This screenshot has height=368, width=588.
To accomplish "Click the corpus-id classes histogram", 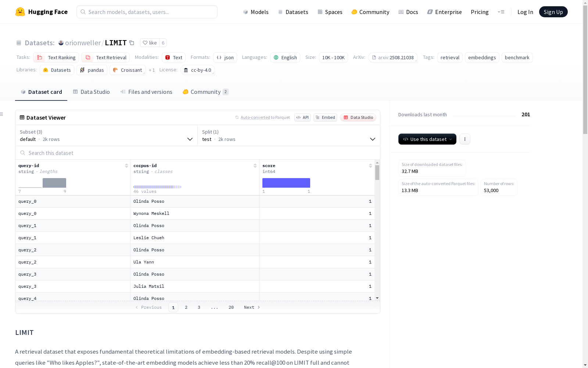I will 157,187.
